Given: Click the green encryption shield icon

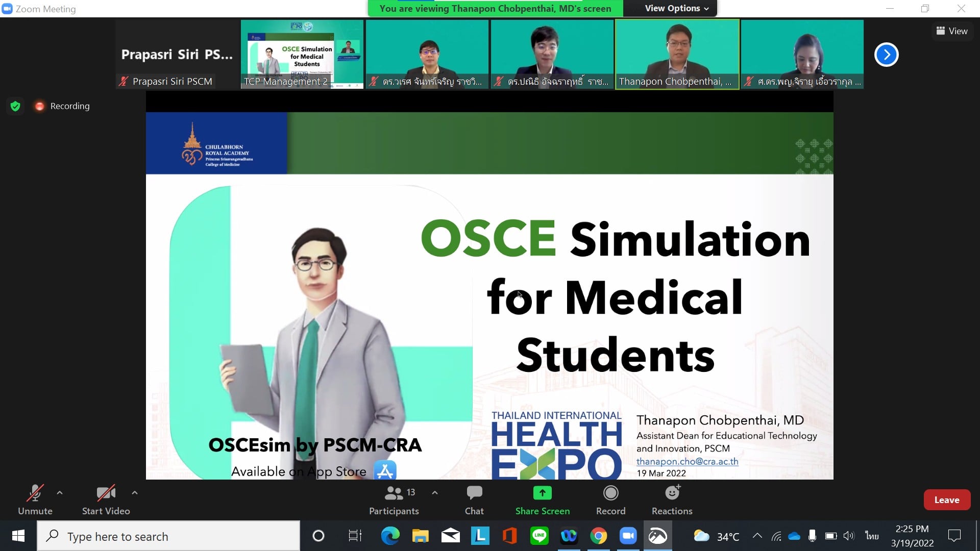Looking at the screenshot, I should tap(15, 106).
